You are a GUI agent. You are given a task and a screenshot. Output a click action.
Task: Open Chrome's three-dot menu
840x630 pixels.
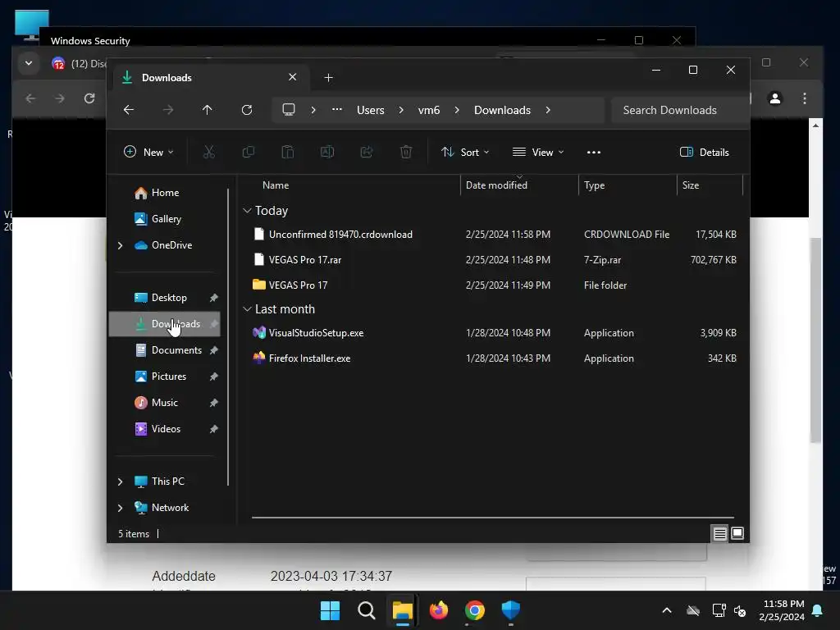pos(805,98)
